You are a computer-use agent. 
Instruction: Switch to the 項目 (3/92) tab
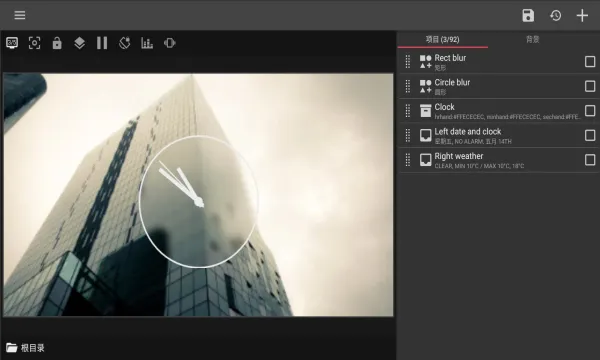tap(443, 39)
